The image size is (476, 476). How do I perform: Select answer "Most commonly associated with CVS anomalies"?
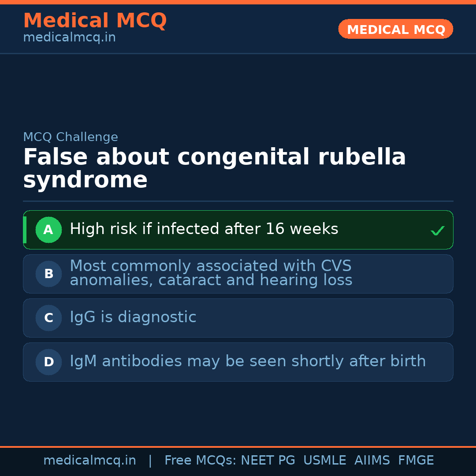click(211, 273)
